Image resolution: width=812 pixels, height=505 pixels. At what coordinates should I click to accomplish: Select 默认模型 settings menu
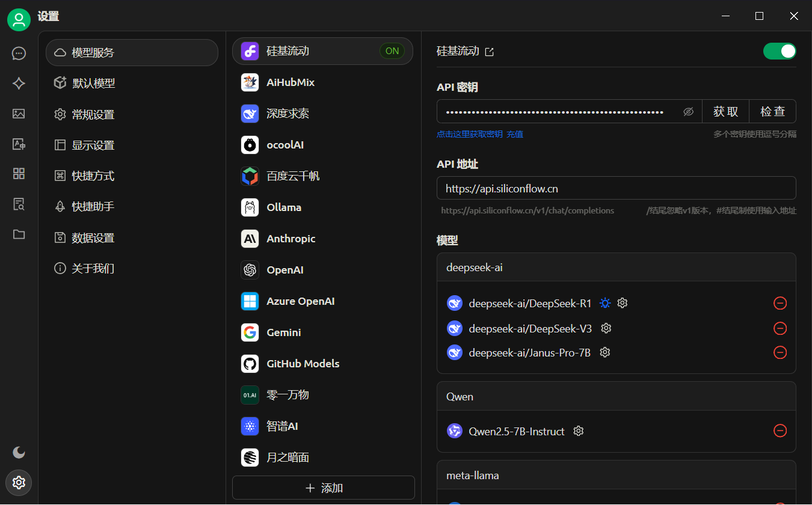(132, 84)
